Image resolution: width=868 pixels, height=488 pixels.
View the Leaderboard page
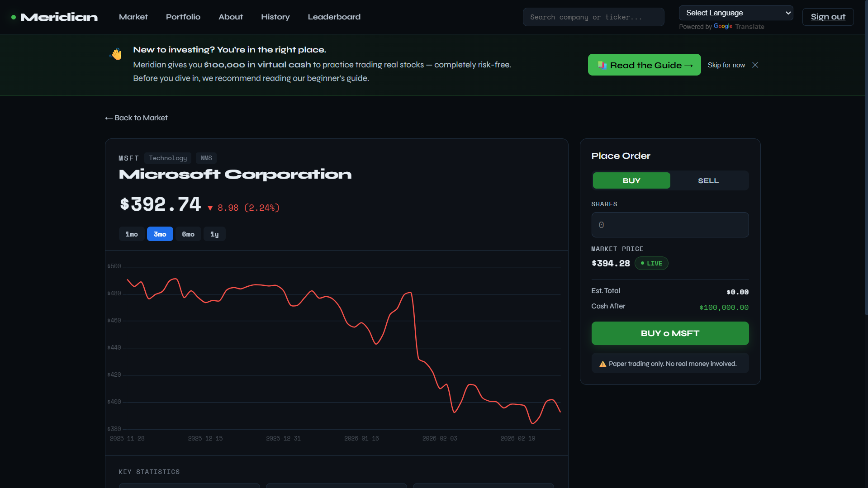[334, 17]
